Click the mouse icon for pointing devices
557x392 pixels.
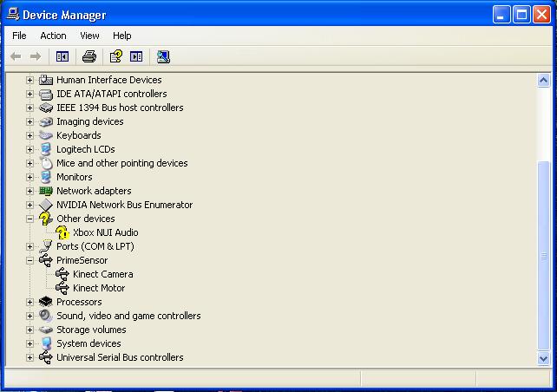[46, 163]
